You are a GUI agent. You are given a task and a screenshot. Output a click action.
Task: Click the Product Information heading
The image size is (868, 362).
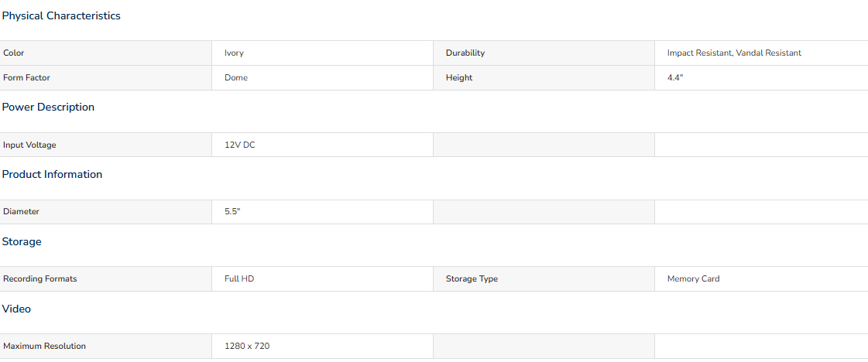[52, 175]
